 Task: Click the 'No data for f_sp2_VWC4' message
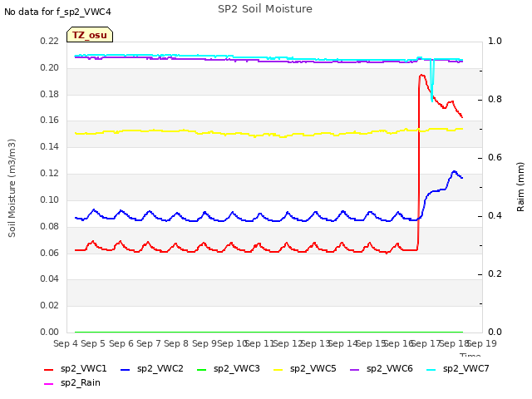tap(57, 12)
